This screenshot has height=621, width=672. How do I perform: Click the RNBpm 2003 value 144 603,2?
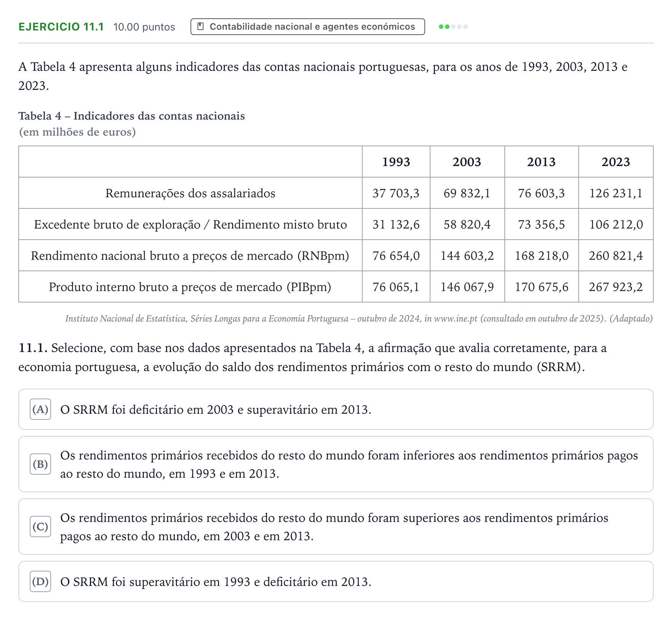467,256
